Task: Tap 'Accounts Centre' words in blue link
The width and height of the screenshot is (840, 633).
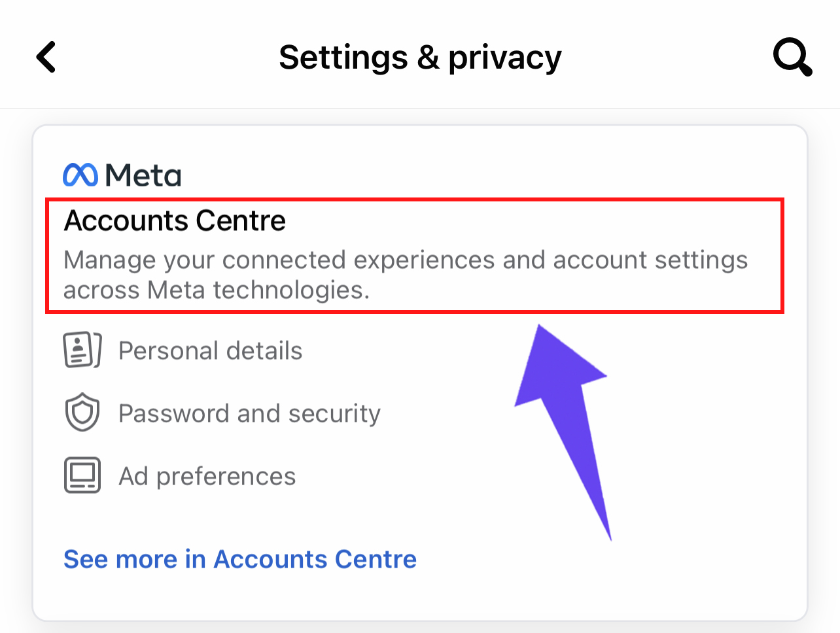Action: pos(315,559)
